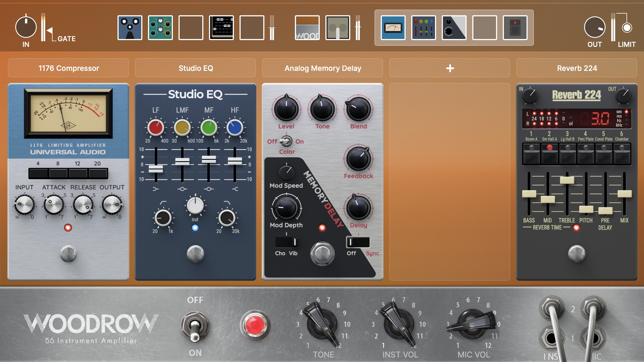Toggle the Cho/Vib mode switch

click(286, 242)
